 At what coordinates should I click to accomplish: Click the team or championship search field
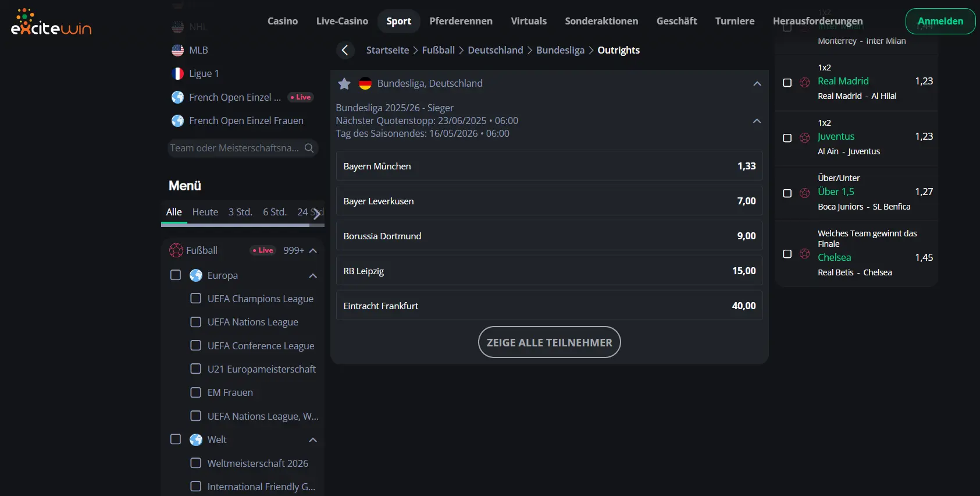(x=235, y=148)
